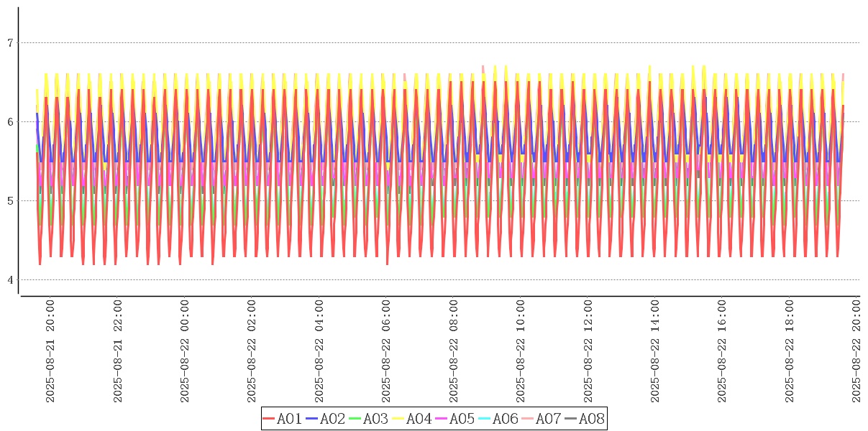The width and height of the screenshot is (868, 431).
Task: Click the y-axis value 4 label
Action: (x=10, y=280)
